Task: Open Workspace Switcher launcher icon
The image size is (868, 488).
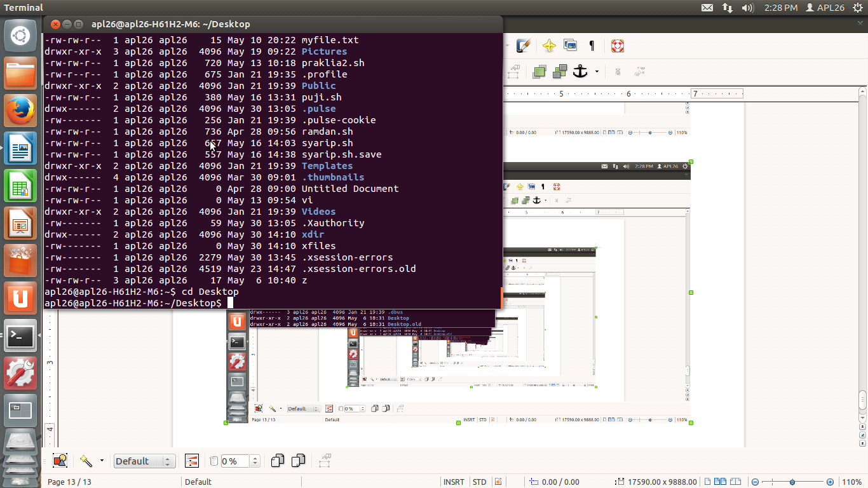Action: [x=20, y=411]
